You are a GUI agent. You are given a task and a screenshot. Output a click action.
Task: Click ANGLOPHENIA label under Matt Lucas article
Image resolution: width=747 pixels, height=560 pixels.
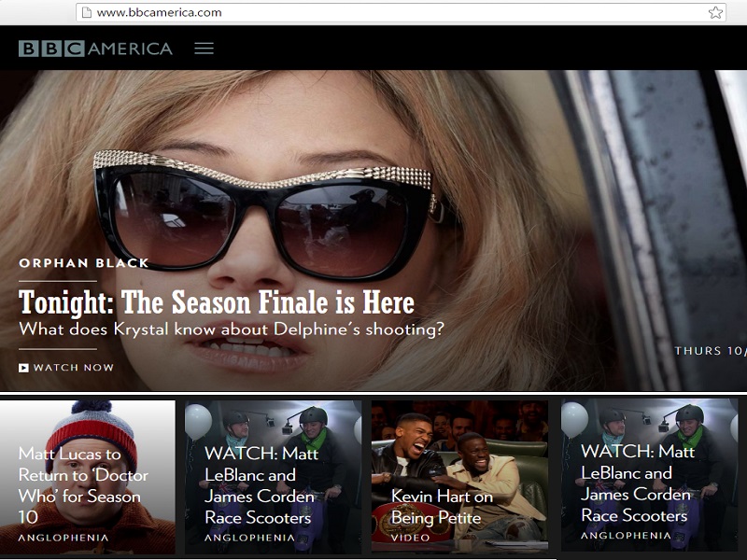pos(63,538)
